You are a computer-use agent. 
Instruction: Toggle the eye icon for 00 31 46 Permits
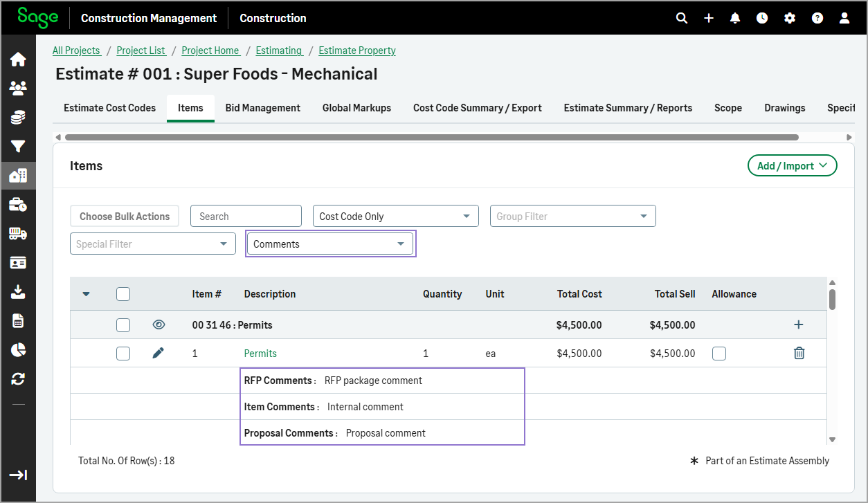(x=159, y=324)
